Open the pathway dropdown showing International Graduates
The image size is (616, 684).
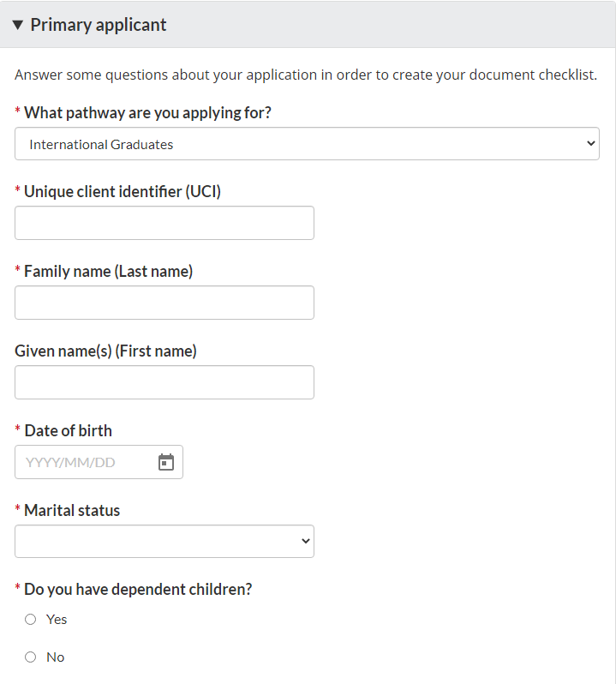(x=307, y=144)
